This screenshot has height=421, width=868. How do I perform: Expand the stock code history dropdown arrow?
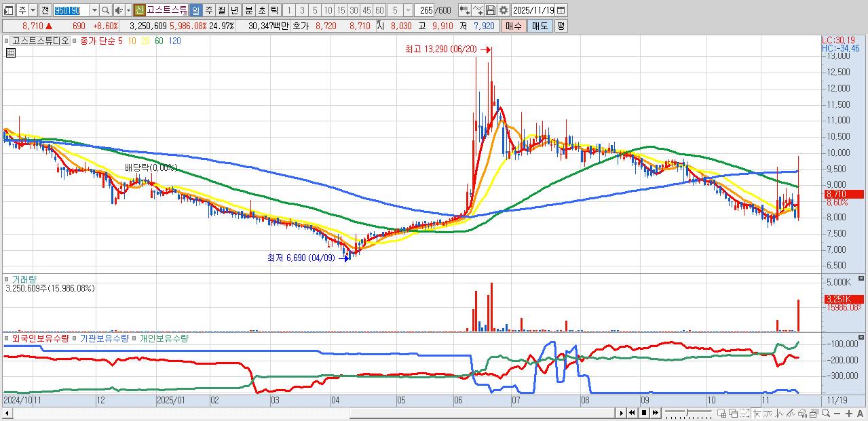point(94,10)
